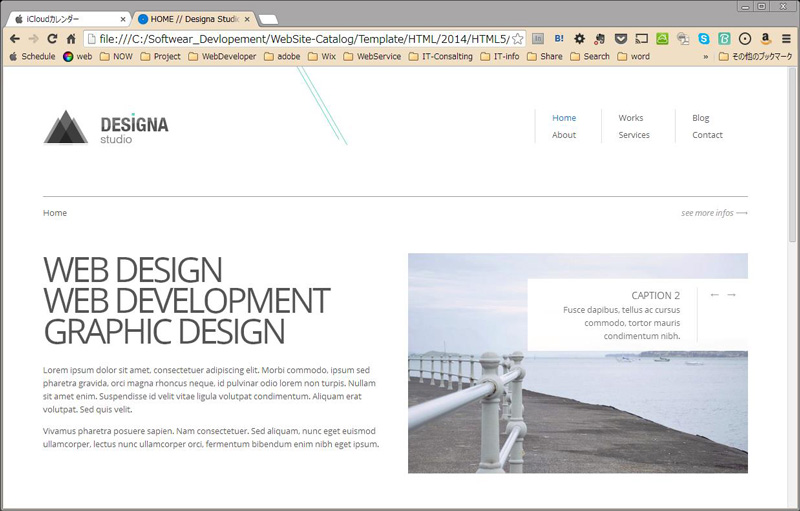Open the Services navigation link
This screenshot has height=511, width=800.
pos(634,135)
